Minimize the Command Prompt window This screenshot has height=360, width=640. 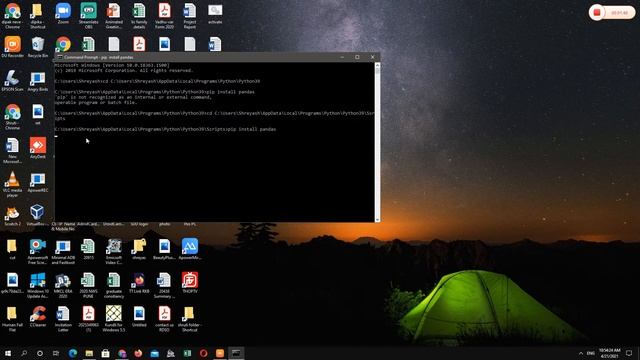(x=342, y=57)
